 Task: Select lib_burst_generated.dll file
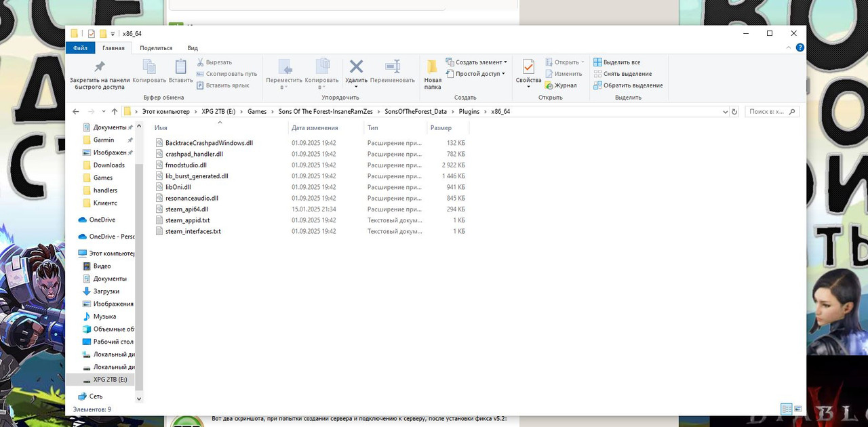point(197,176)
